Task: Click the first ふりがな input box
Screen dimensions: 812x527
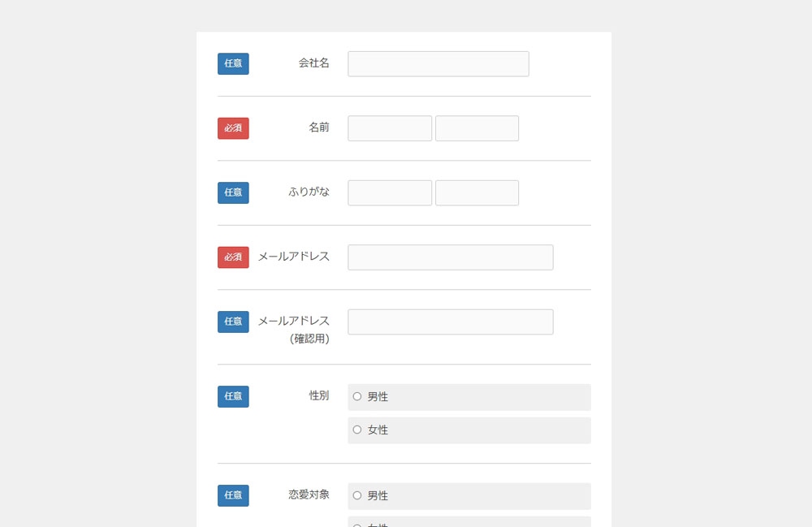Action: pos(390,192)
